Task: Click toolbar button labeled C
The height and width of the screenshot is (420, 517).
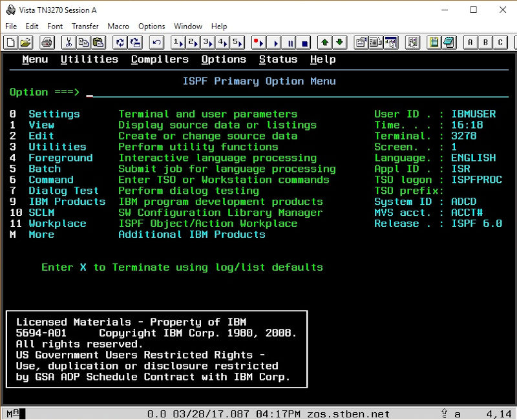Action: click(500, 43)
